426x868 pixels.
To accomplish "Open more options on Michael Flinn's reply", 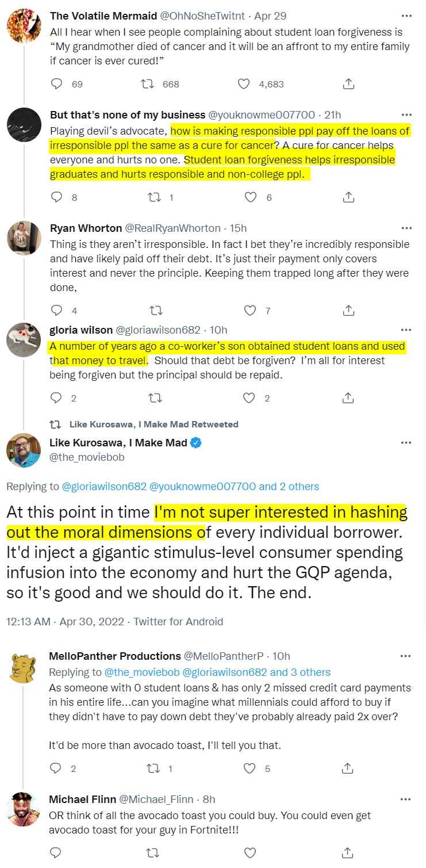I will click(406, 799).
